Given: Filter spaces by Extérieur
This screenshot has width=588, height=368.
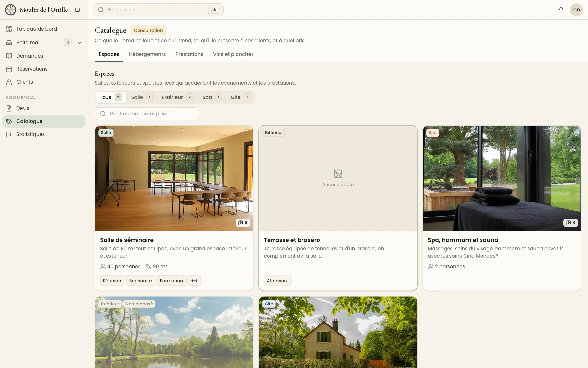Looking at the screenshot, I should coord(177,97).
